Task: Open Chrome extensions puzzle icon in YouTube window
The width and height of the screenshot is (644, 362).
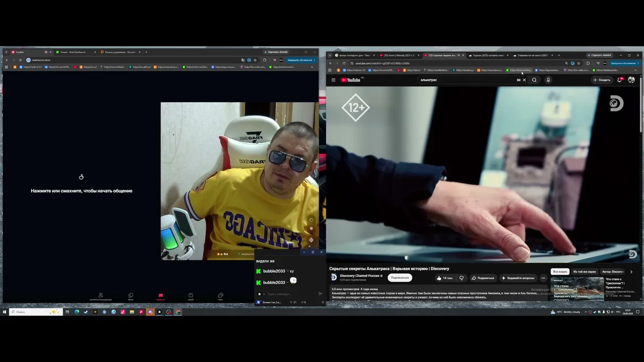Action: pos(588,63)
